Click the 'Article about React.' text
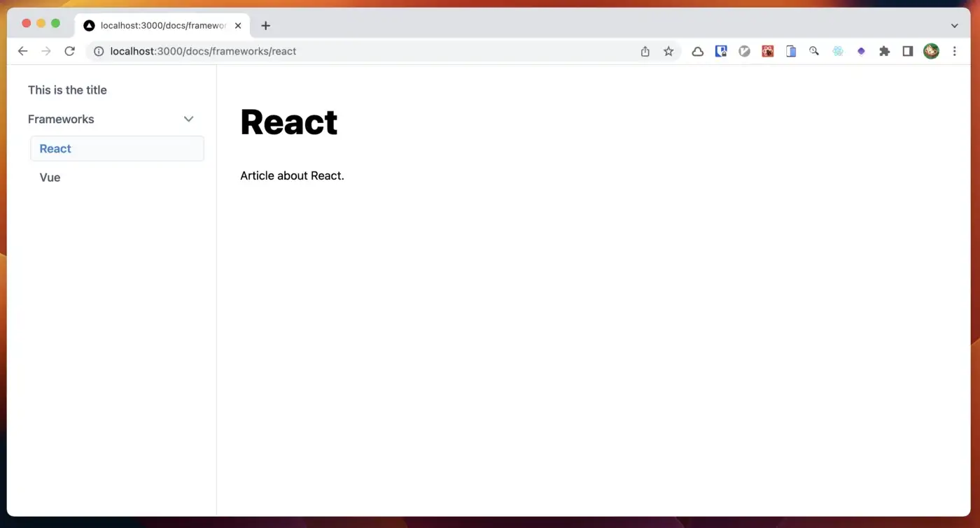Viewport: 980px width, 528px height. [x=292, y=176]
